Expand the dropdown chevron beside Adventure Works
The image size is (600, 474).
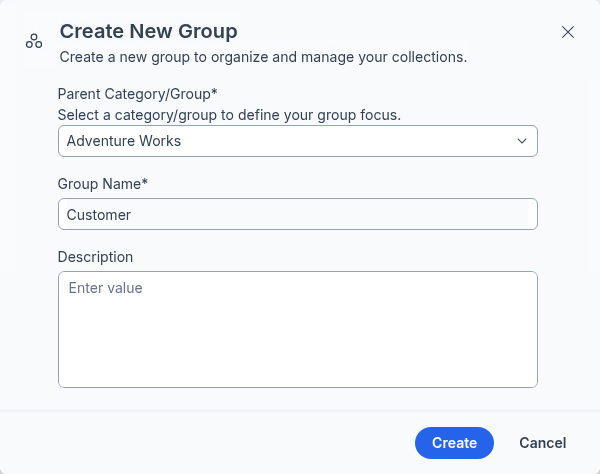point(521,141)
